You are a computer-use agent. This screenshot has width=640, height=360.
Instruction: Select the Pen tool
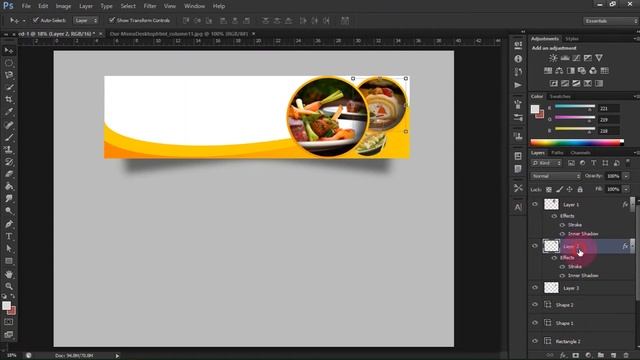click(x=9, y=224)
